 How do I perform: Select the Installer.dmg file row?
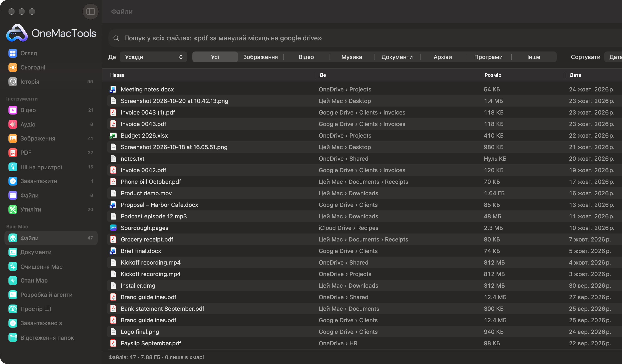point(364,286)
